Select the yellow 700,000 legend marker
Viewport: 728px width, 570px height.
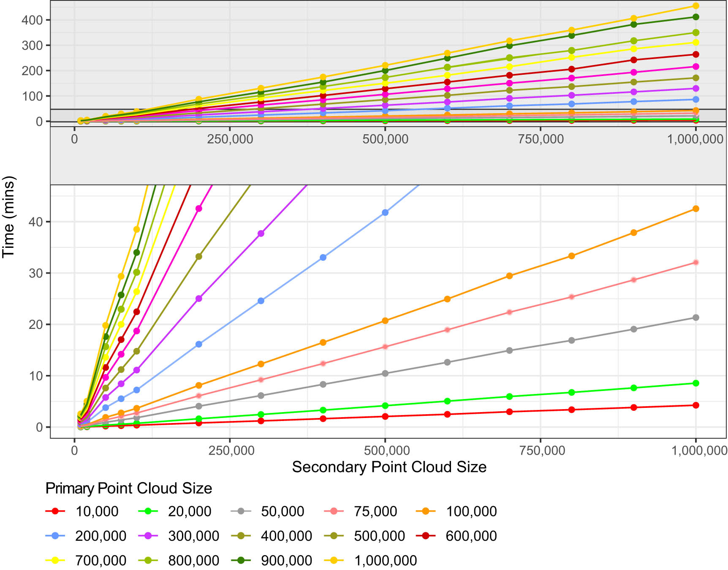pyautogui.click(x=55, y=560)
